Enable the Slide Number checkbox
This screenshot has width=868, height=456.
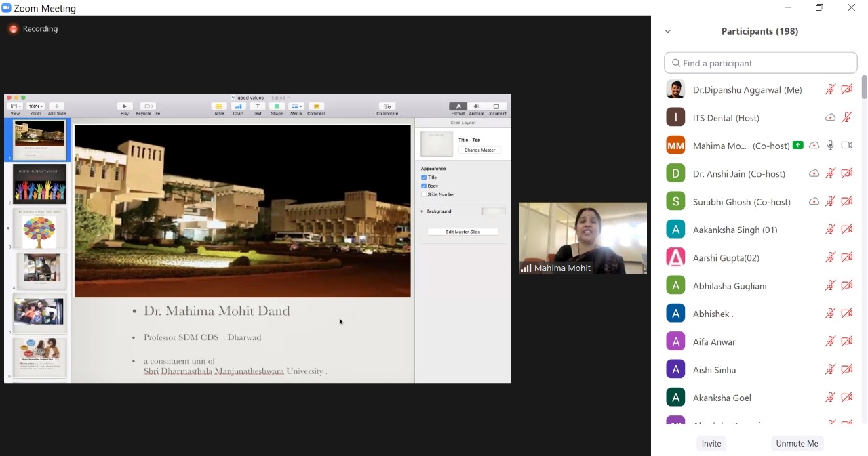tap(424, 194)
